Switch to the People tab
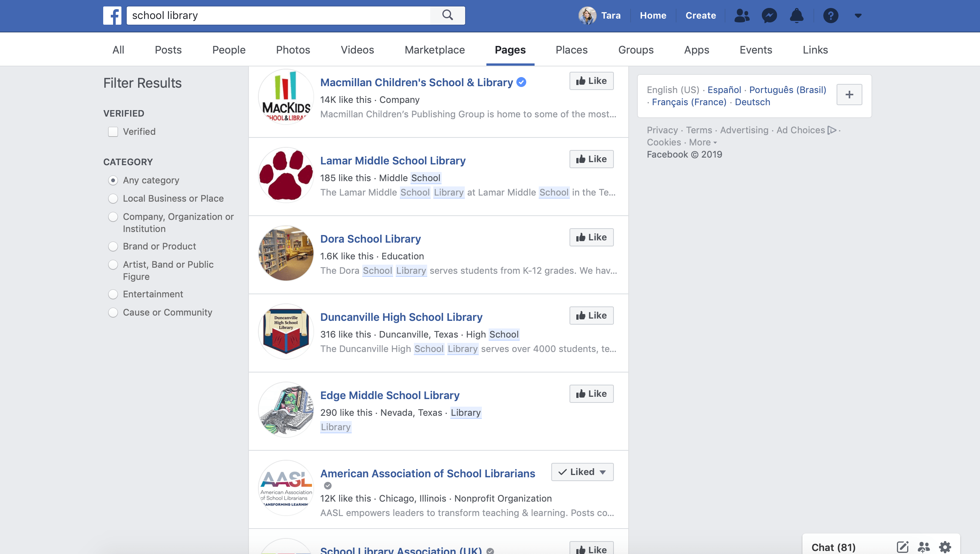This screenshot has width=980, height=554. [229, 50]
